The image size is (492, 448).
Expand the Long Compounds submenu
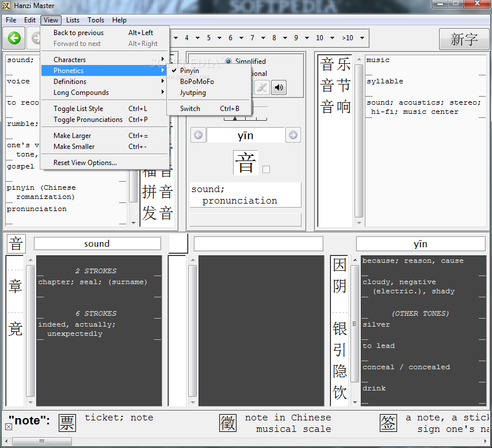tap(105, 93)
